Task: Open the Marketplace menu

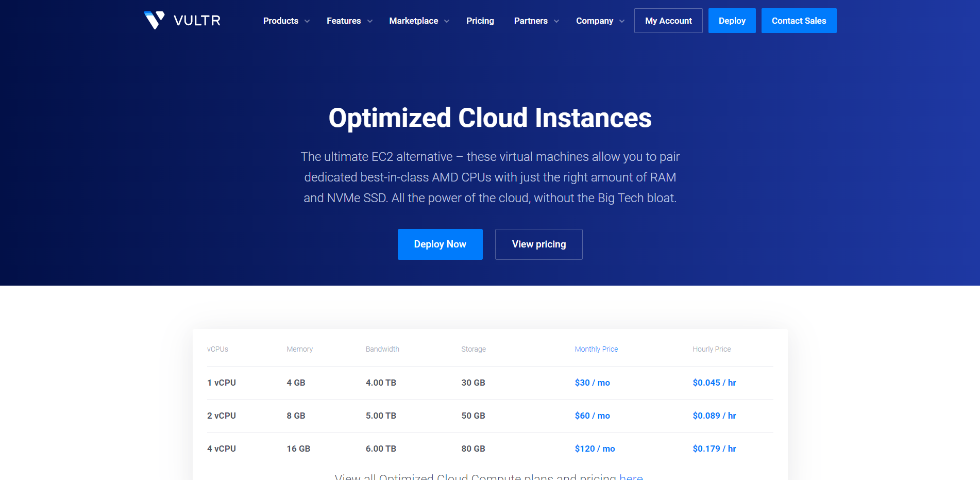Action: click(x=414, y=21)
